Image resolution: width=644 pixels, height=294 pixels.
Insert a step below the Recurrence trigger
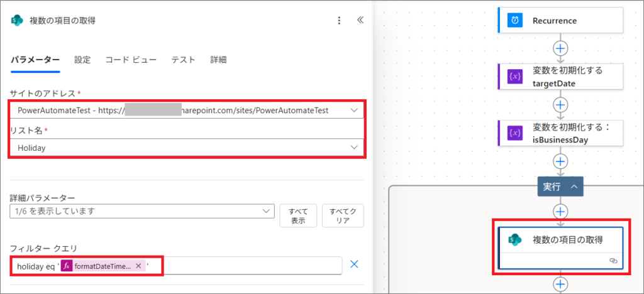(x=560, y=48)
